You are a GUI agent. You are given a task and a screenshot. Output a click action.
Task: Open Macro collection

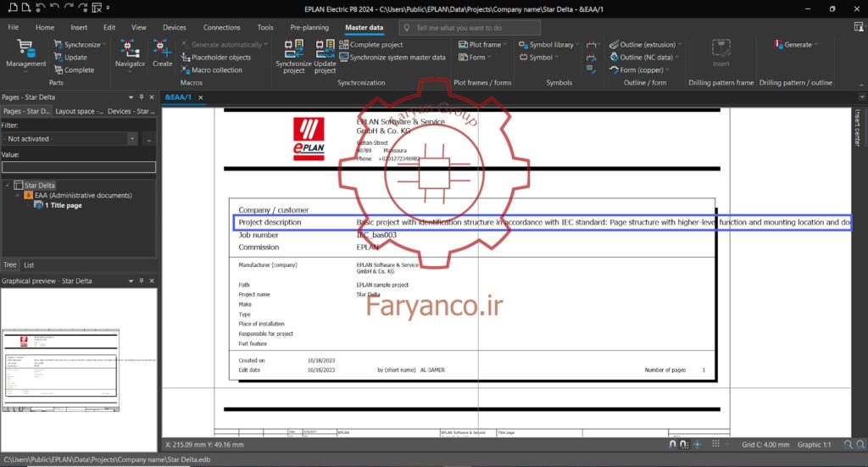click(x=212, y=70)
